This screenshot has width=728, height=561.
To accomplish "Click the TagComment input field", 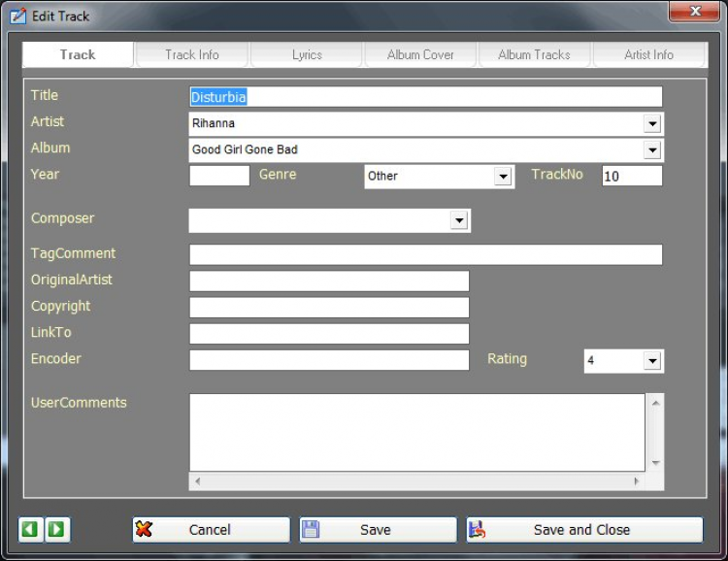I will point(426,255).
